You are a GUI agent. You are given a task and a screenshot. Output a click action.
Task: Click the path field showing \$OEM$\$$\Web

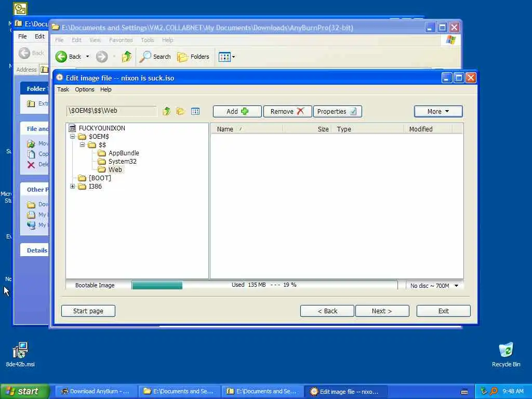pos(111,111)
